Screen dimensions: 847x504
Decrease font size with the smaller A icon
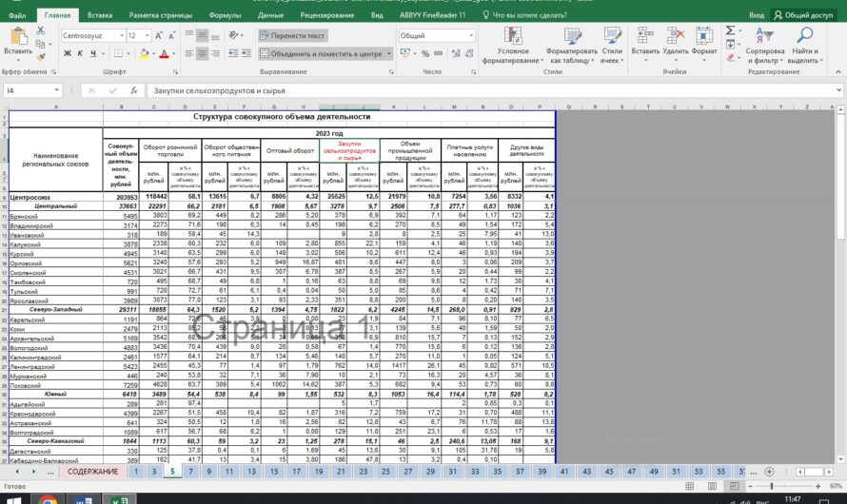171,35
